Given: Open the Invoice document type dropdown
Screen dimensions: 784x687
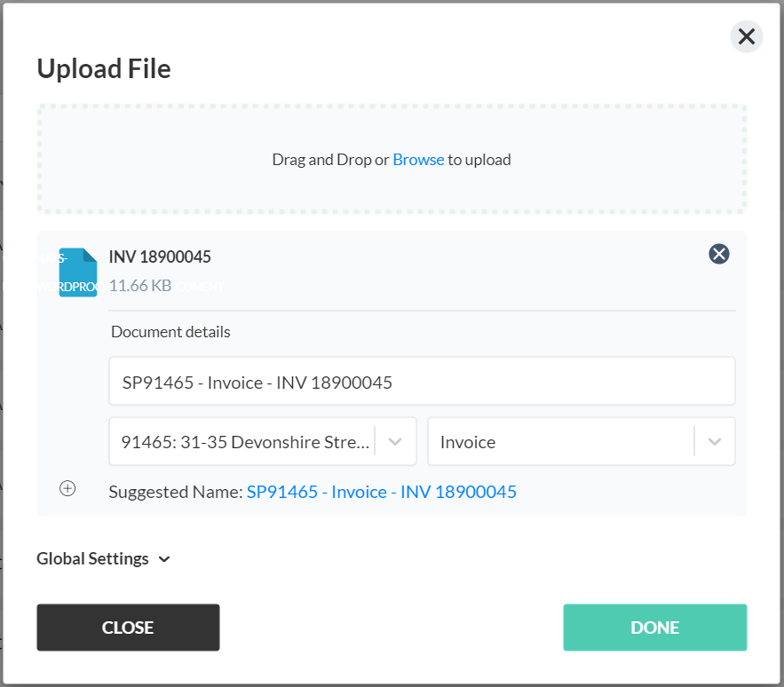Looking at the screenshot, I should point(581,441).
